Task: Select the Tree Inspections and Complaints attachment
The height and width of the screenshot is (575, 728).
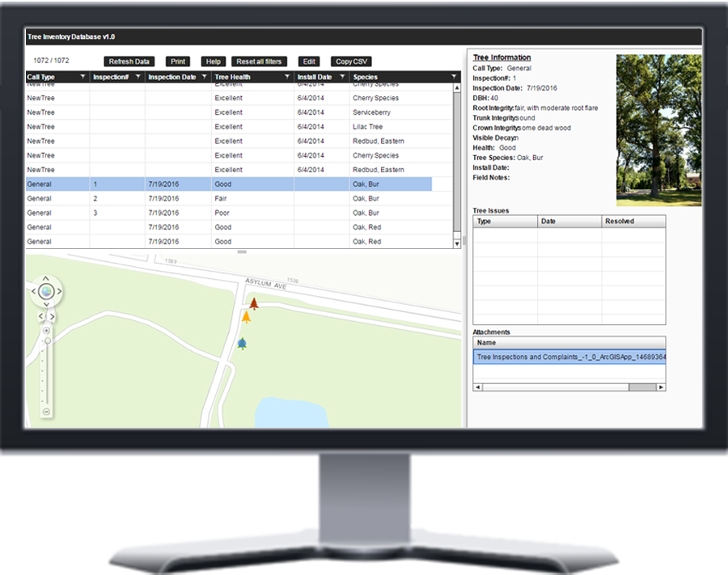Action: [x=569, y=357]
